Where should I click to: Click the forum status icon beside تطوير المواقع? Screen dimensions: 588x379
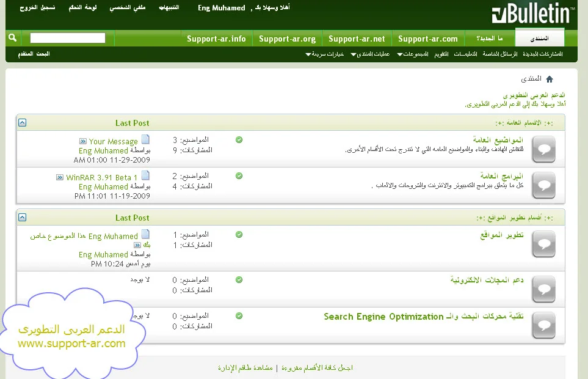543,245
